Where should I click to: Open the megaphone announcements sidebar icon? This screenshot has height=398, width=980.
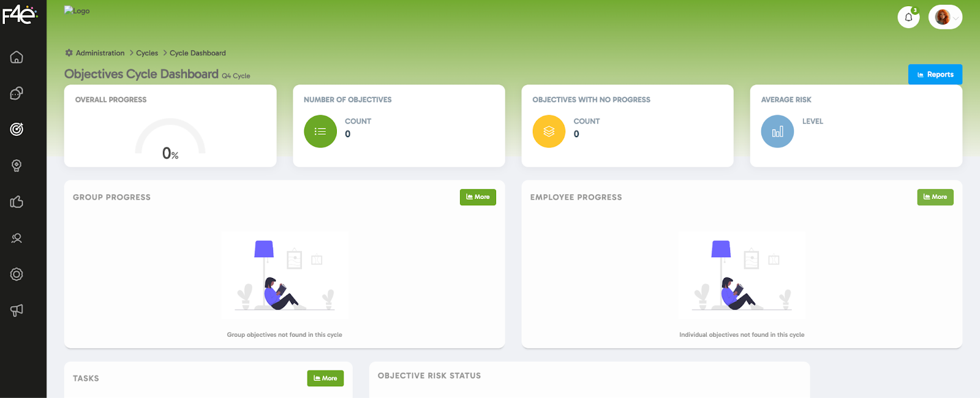17,310
